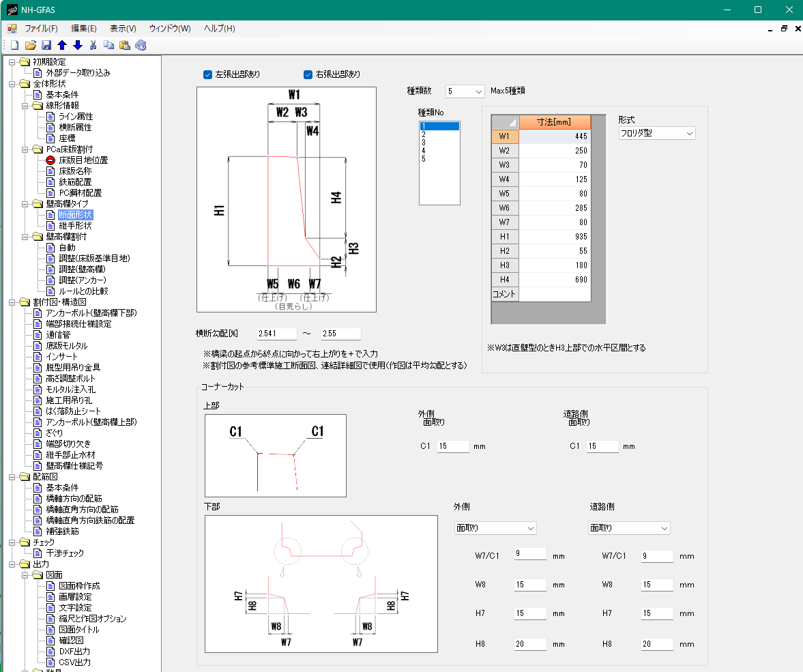Save using the floppy disk icon
Viewport: 803px width, 672px height.
(46, 45)
